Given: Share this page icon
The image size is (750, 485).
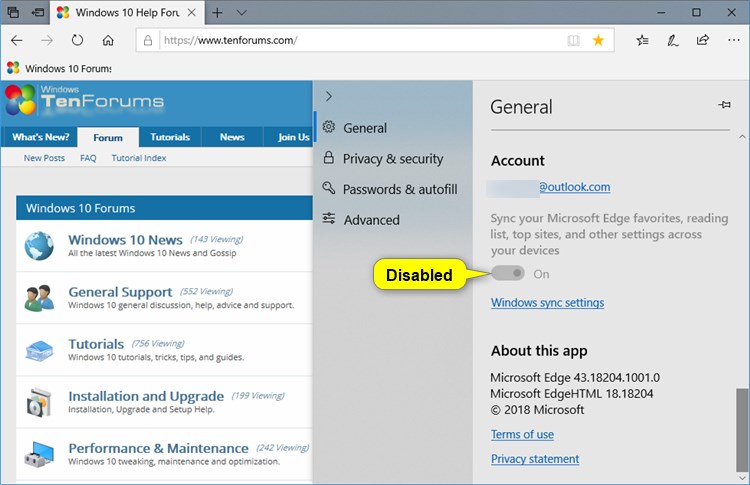Looking at the screenshot, I should 703,40.
